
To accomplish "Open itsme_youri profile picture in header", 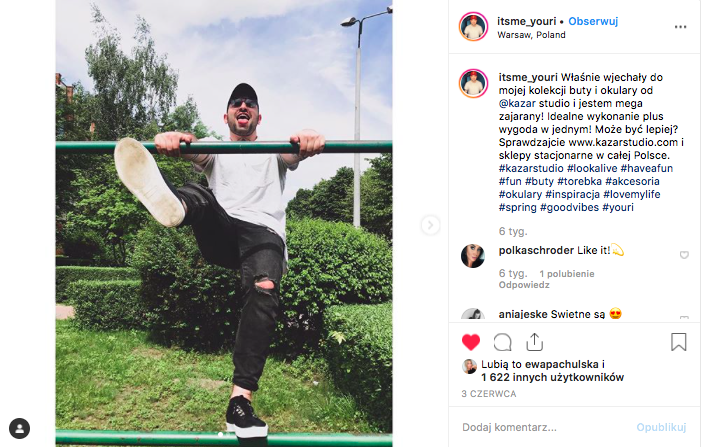I will pos(473,27).
